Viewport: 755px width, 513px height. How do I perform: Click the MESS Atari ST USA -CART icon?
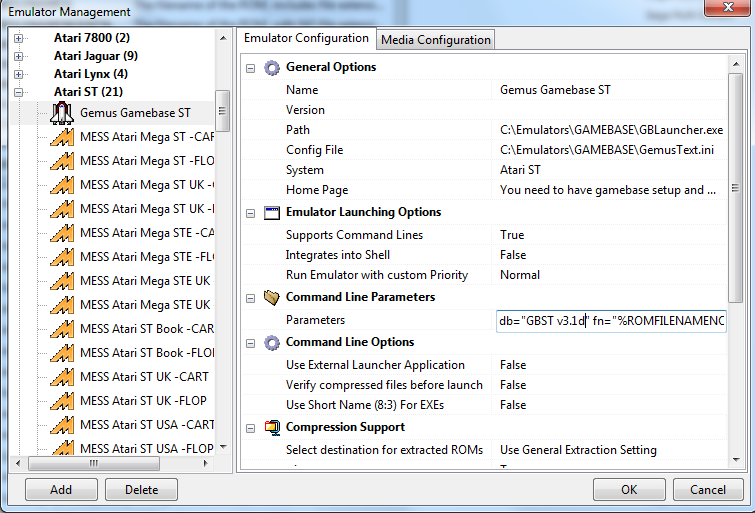pyautogui.click(x=62, y=425)
